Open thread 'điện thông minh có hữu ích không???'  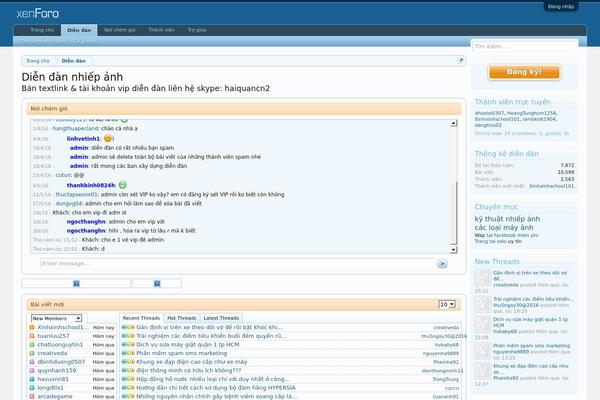[x=189, y=370]
